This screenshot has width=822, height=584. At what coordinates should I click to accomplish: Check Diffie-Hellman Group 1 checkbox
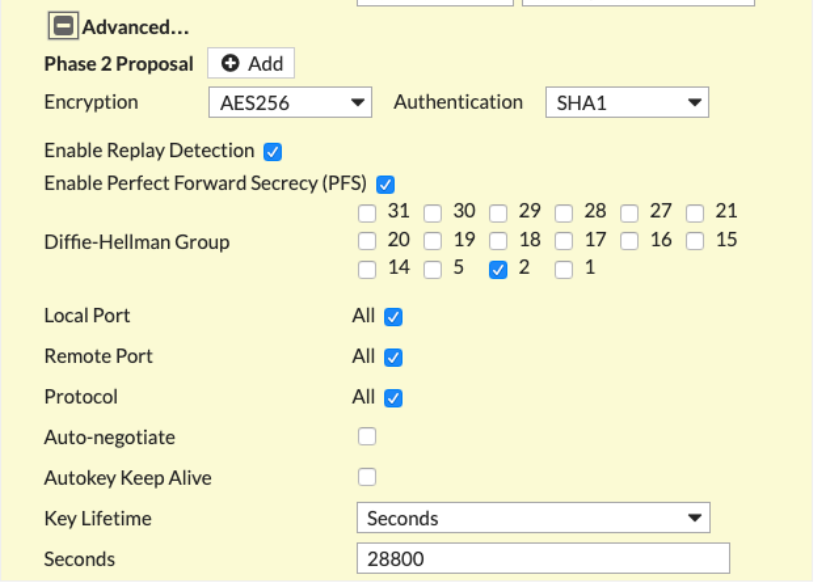564,270
